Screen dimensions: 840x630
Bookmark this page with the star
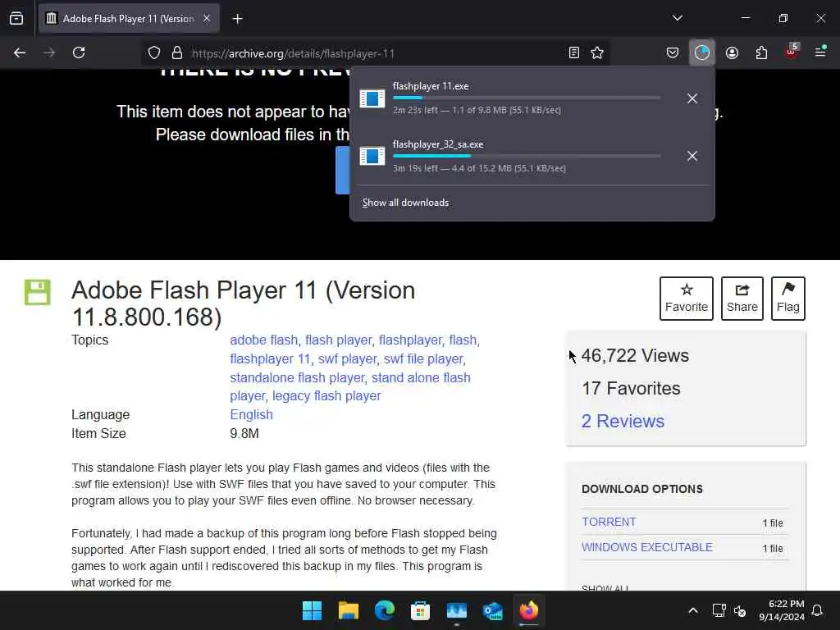(597, 52)
